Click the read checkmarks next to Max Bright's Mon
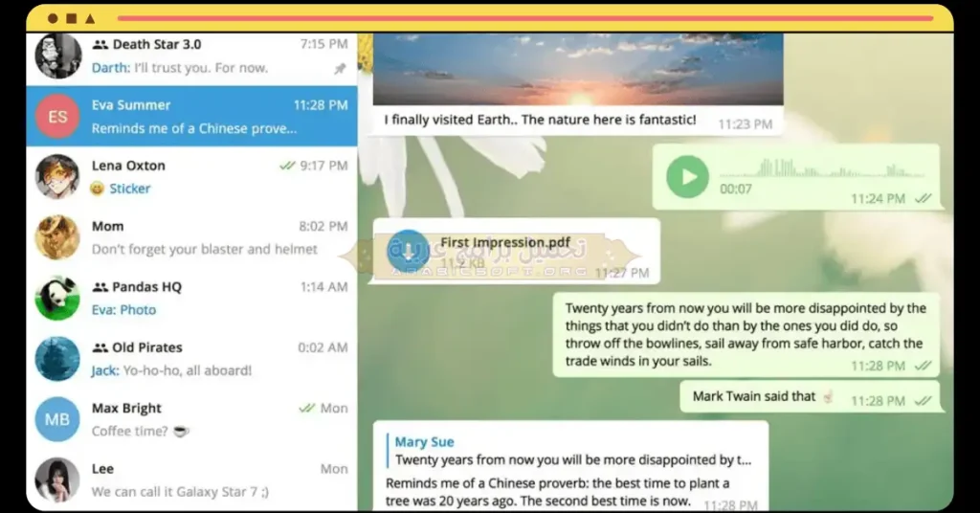The image size is (980, 513). click(x=306, y=408)
